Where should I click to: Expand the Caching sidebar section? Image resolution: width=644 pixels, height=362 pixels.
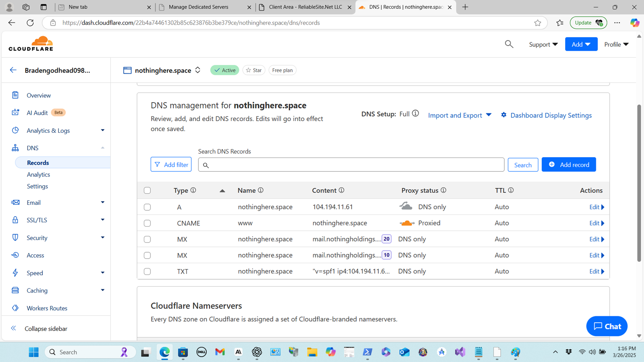(x=102, y=290)
